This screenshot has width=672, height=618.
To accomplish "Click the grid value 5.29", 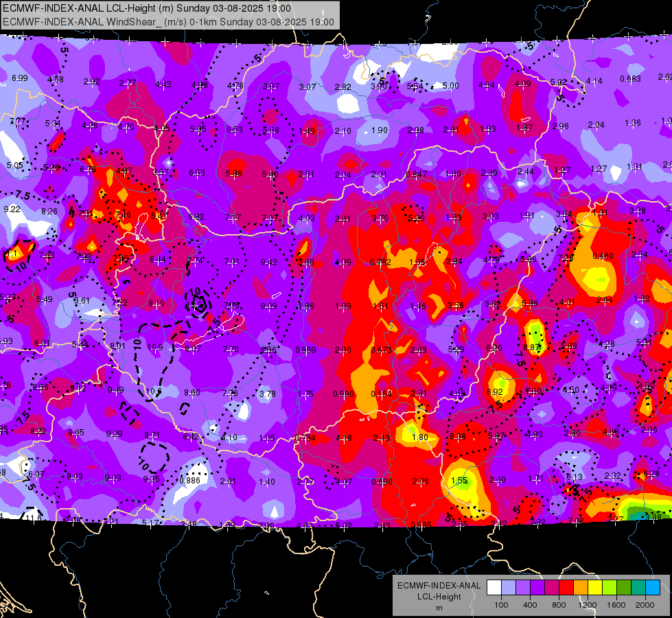I will pos(456,350).
